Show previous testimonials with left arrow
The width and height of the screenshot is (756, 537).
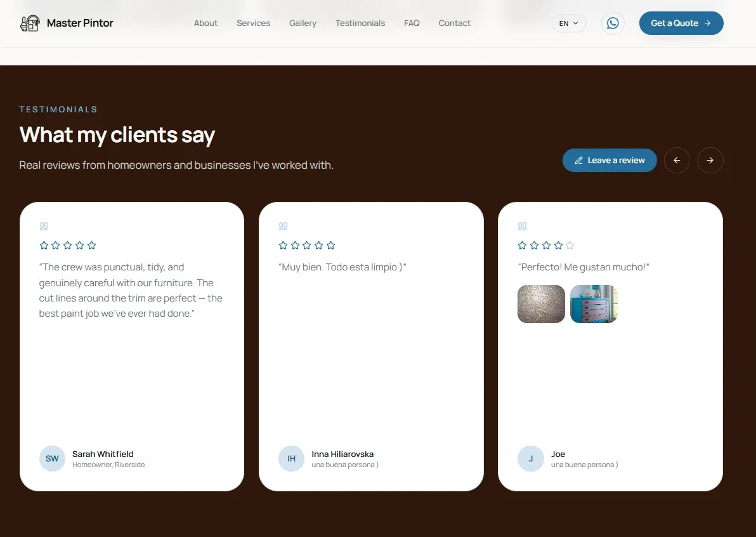677,160
